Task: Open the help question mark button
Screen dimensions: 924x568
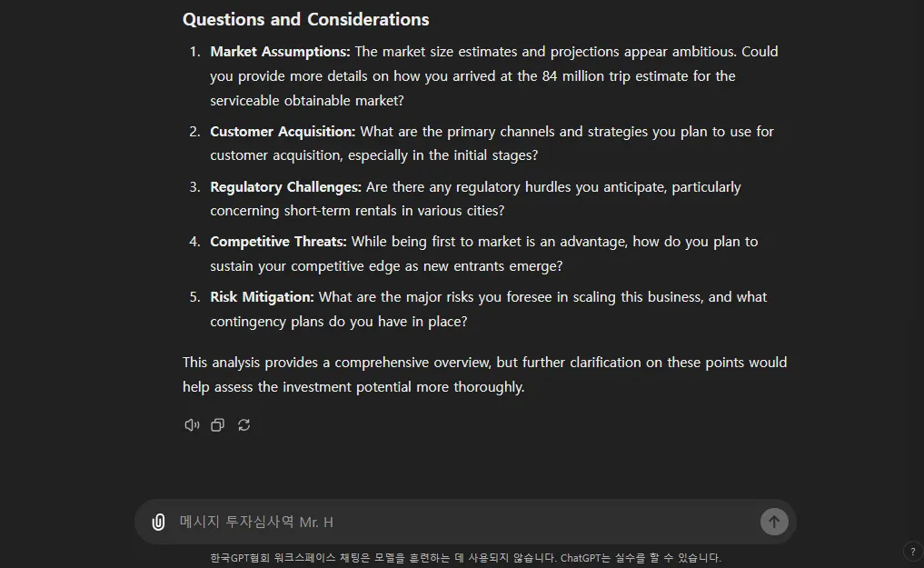Action: click(x=913, y=552)
